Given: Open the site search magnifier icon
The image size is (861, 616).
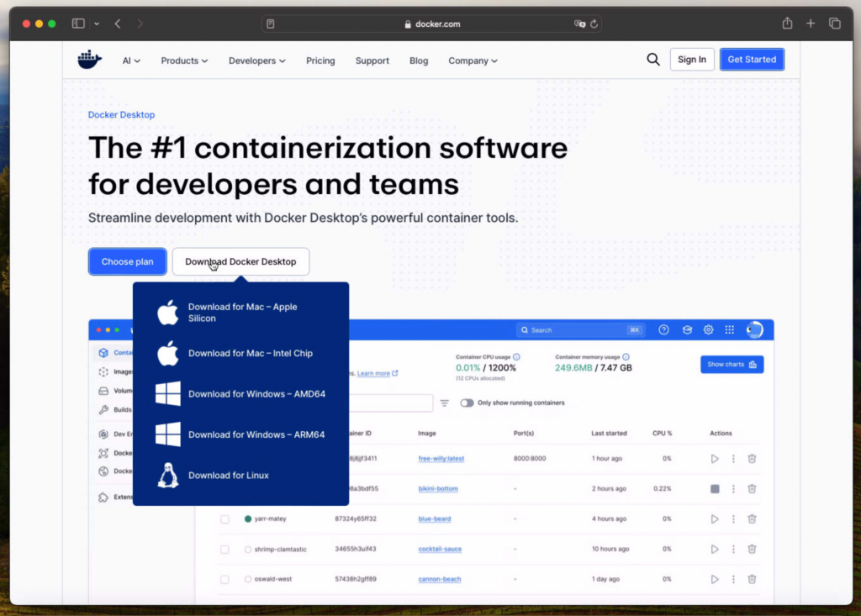Looking at the screenshot, I should (653, 60).
